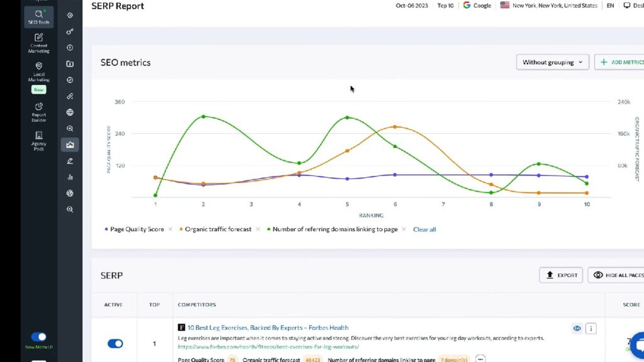This screenshot has height=362, width=644.
Task: Click Clear all link under chart
Action: click(x=425, y=229)
